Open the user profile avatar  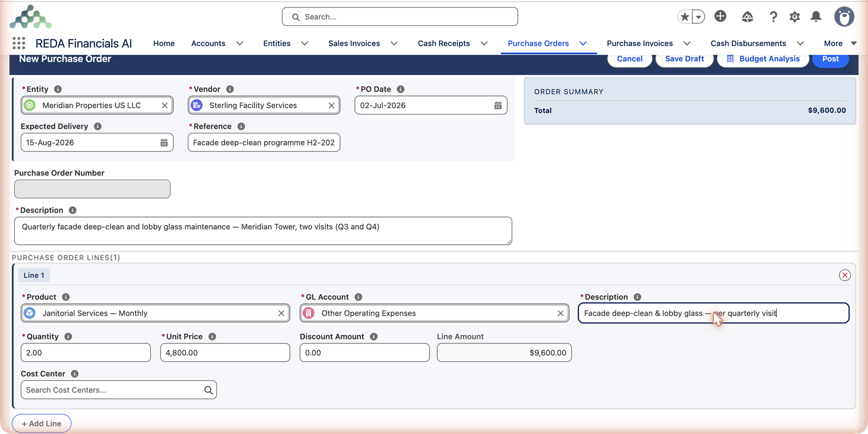click(x=844, y=17)
